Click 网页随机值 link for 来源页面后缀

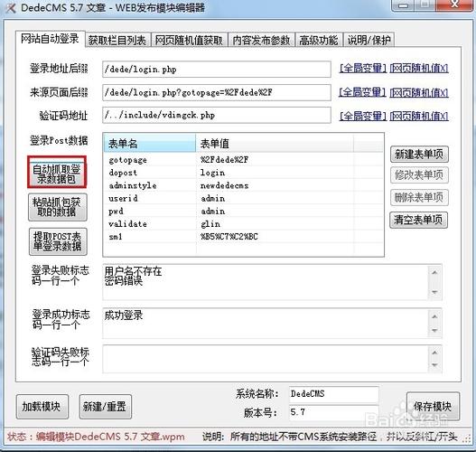[419, 92]
